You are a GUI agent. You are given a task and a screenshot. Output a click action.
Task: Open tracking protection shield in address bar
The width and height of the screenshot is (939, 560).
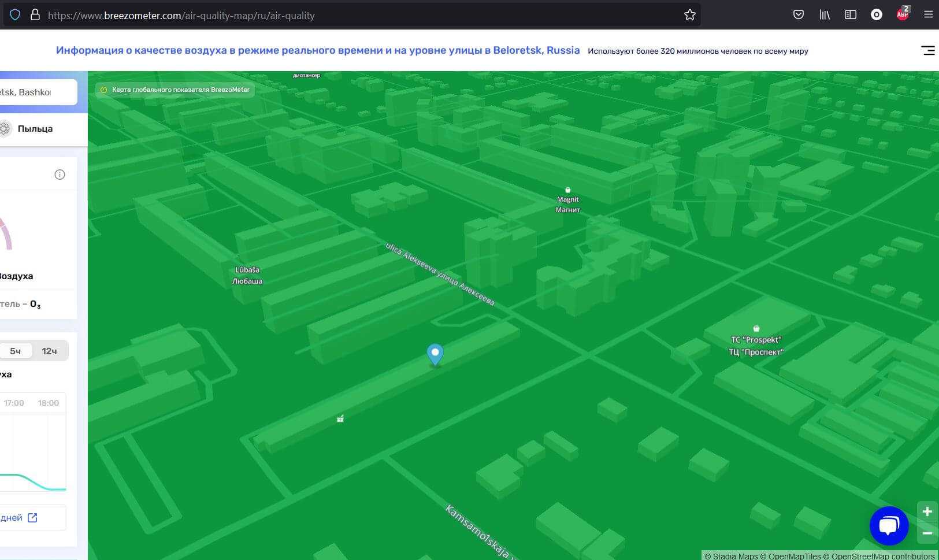15,15
